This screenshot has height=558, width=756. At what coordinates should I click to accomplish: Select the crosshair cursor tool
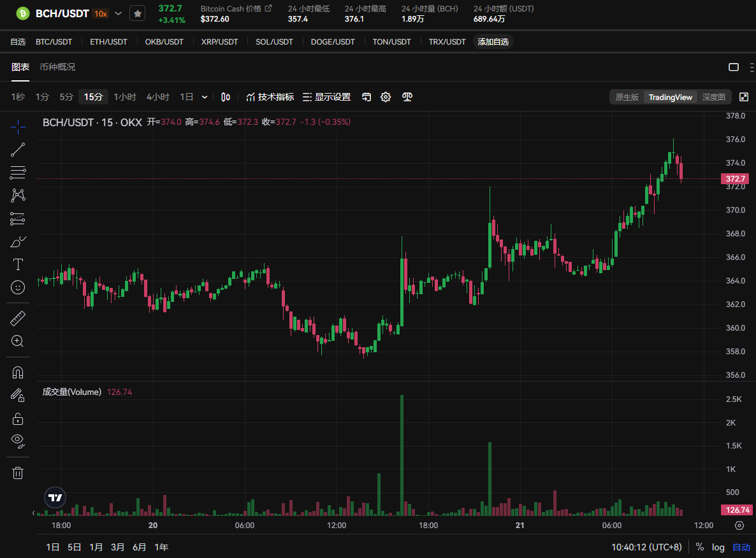(18, 127)
